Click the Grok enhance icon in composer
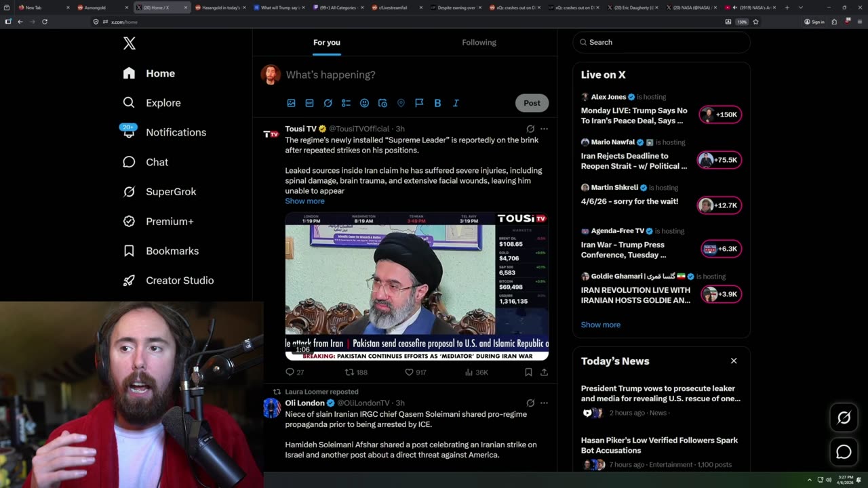The height and width of the screenshot is (488, 868). click(x=328, y=103)
